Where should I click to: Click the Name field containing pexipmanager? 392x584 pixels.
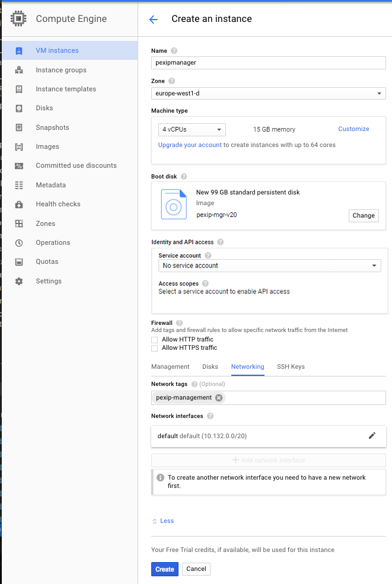[268, 62]
